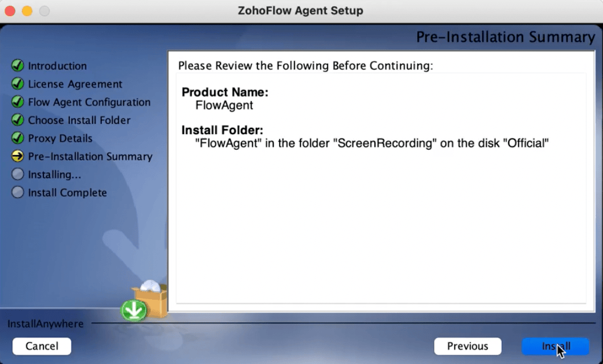
Task: Click the yellow arrow icon for Pre-Installation Summary
Action: tap(18, 156)
